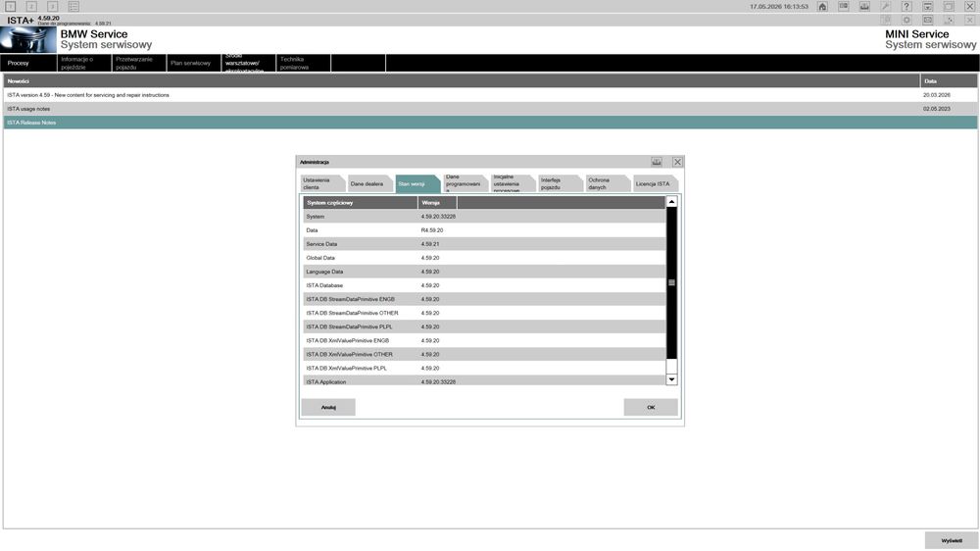Click the Nowości column header
This screenshot has width=980, height=551.
[462, 81]
